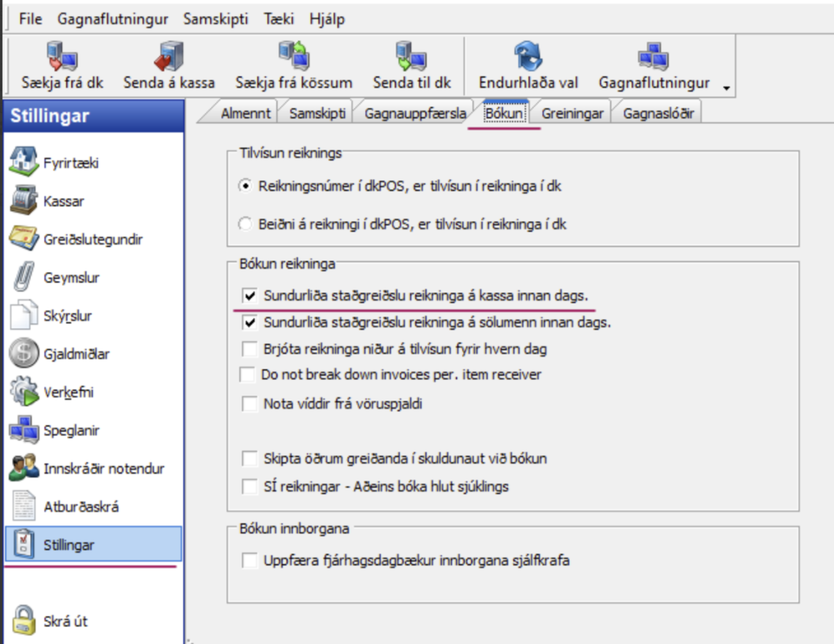Viewport: 834px width, 644px height.
Task: Click Skrá út padlock icon
Action: (25, 621)
